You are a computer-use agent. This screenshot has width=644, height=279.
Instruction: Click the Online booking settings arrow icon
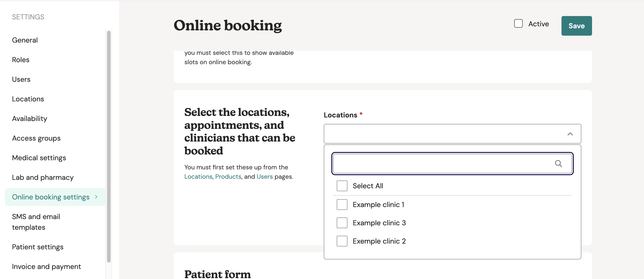[x=96, y=197]
